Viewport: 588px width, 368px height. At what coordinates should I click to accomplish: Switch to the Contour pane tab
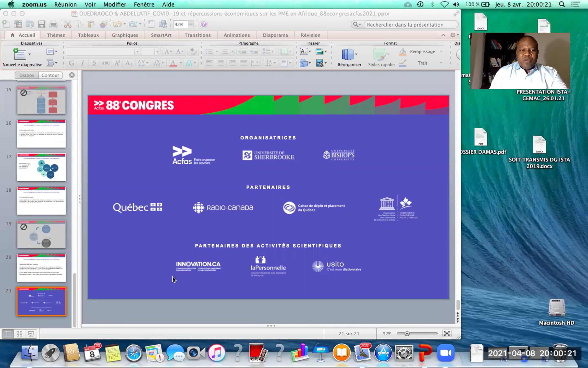coord(50,75)
